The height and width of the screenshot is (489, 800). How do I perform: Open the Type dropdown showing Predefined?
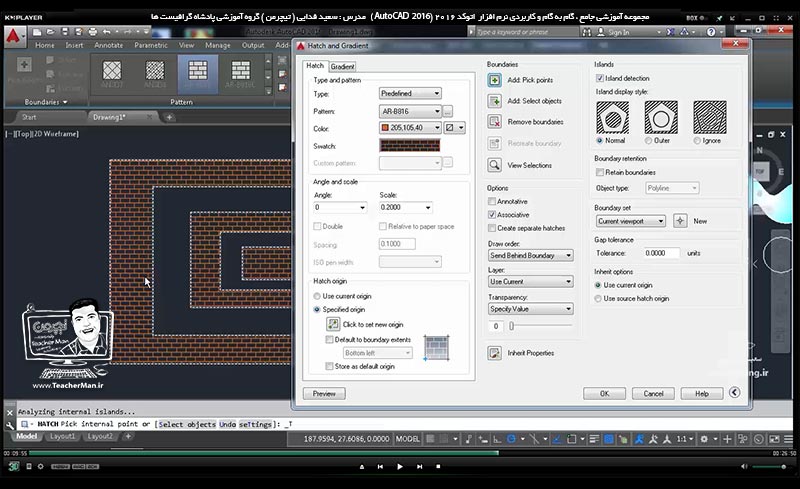point(410,93)
